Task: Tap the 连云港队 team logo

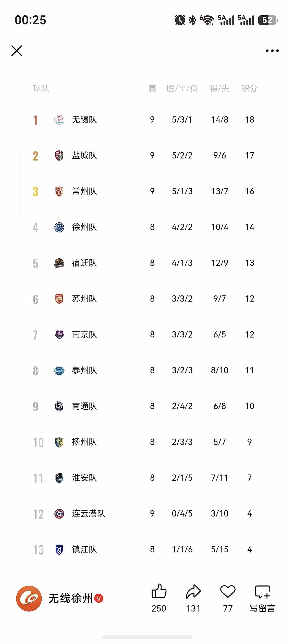Action: point(59,514)
